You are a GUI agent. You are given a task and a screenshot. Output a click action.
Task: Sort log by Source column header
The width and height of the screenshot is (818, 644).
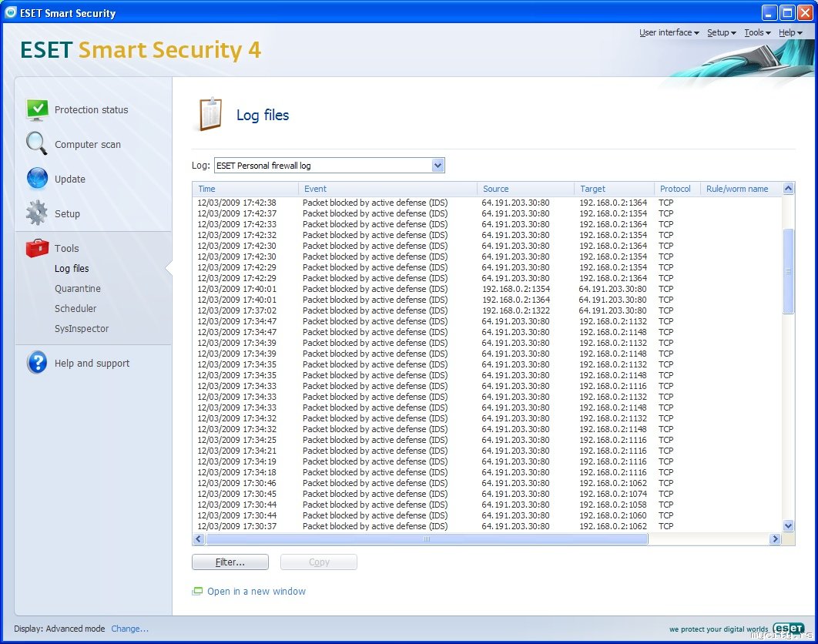point(526,189)
